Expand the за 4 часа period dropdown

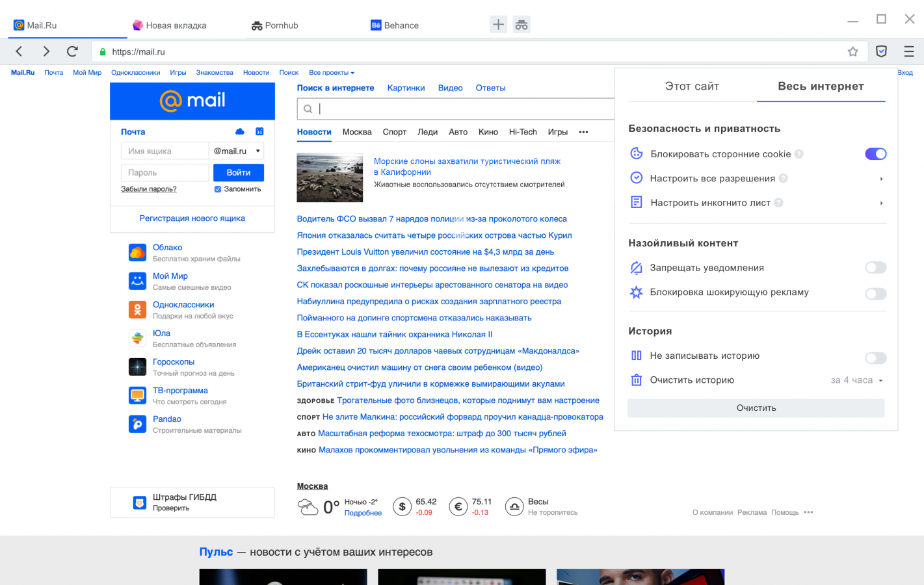(x=857, y=380)
